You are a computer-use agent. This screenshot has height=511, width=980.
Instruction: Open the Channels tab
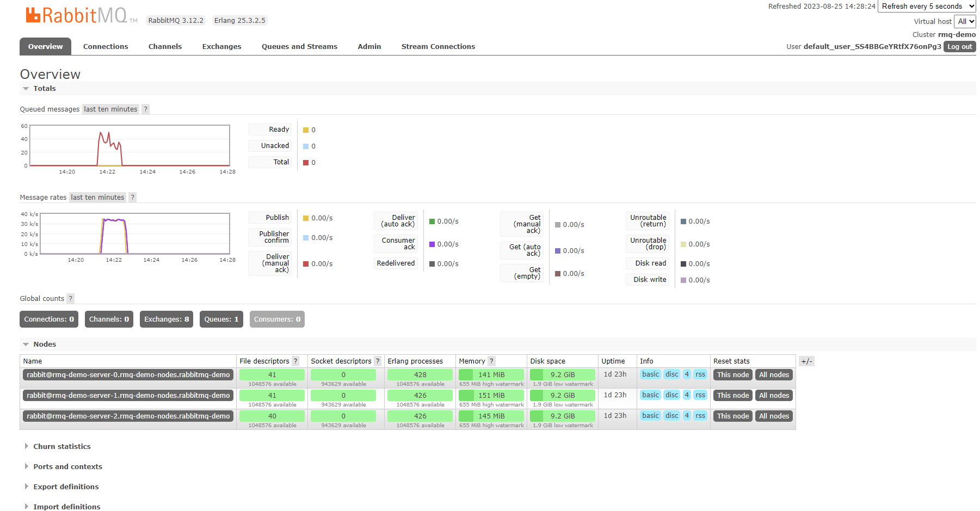tap(165, 47)
